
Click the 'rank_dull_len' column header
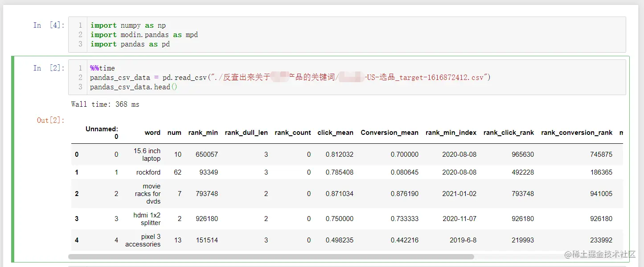[246, 133]
